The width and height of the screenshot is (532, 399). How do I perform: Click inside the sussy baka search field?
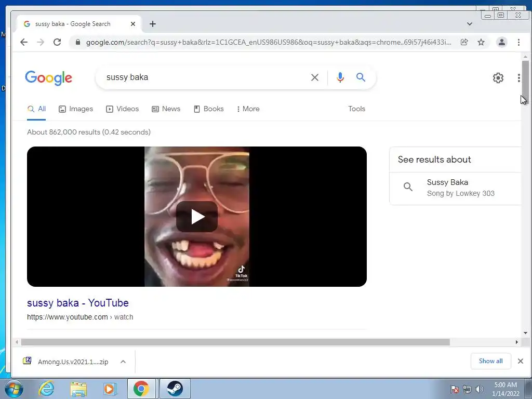204,77
